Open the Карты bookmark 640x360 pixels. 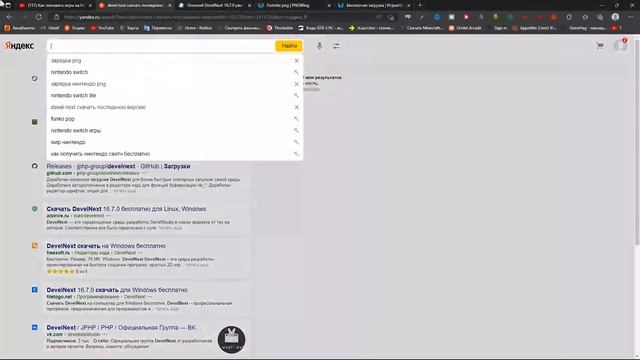pos(129,28)
